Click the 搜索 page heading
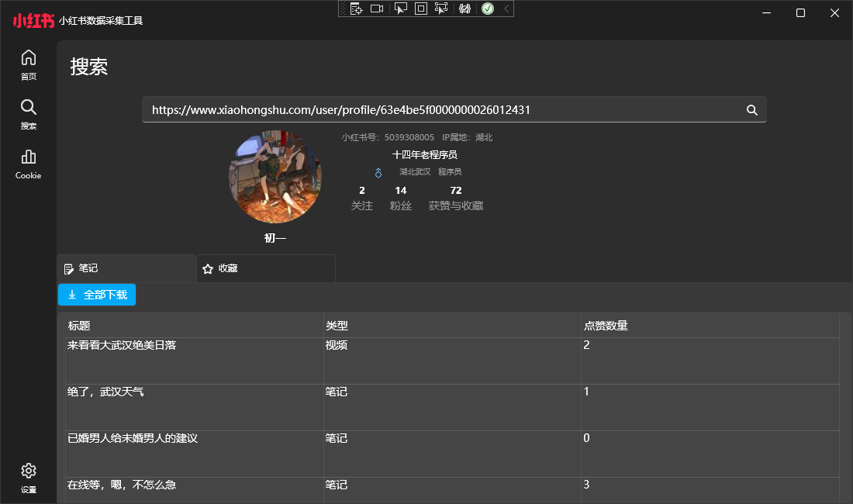The width and height of the screenshot is (853, 504). pos(88,67)
